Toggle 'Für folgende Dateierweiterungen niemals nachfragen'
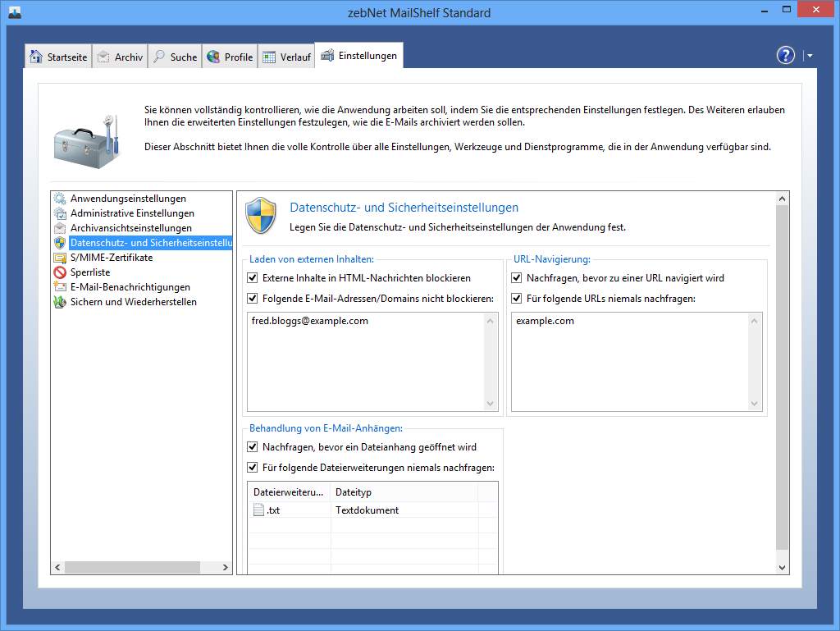 click(x=253, y=467)
